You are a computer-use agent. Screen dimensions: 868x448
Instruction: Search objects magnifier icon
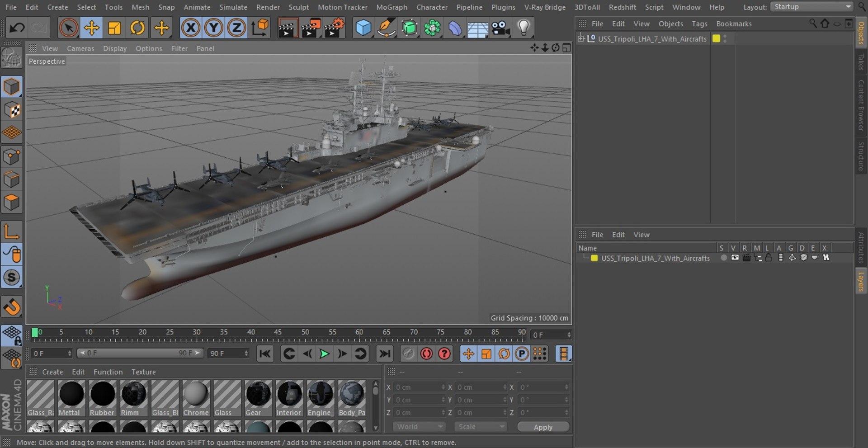coord(813,23)
